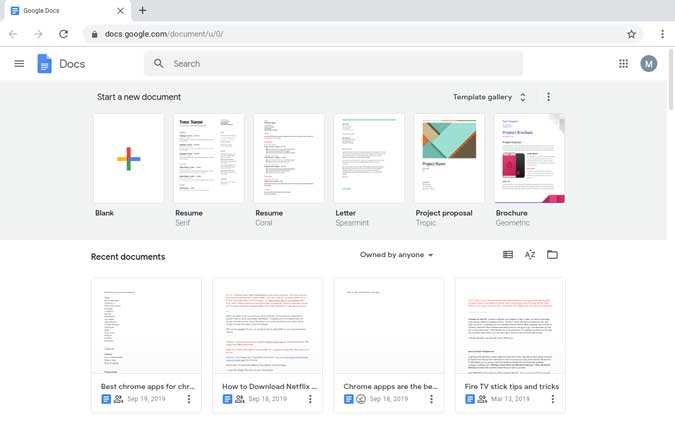Choose the Letter Spearmint template
Image resolution: width=675 pixels, height=422 pixels.
coord(369,158)
